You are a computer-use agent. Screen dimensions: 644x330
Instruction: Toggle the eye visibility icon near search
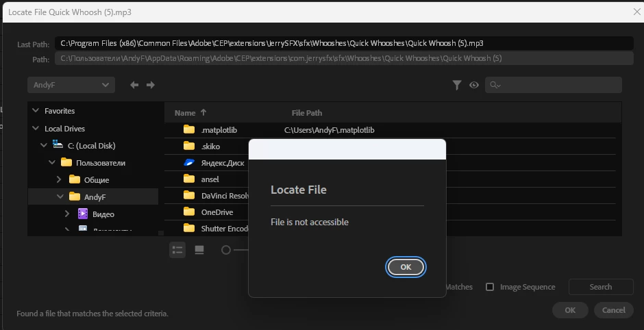point(474,85)
